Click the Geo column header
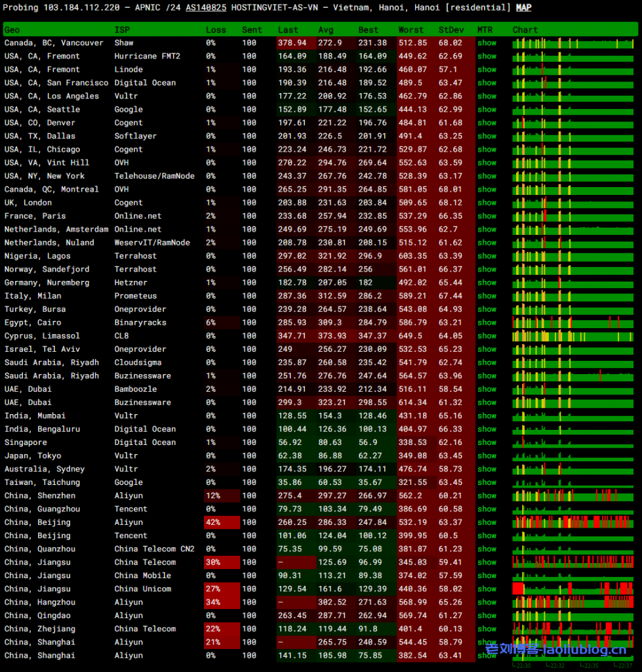 (x=12, y=30)
